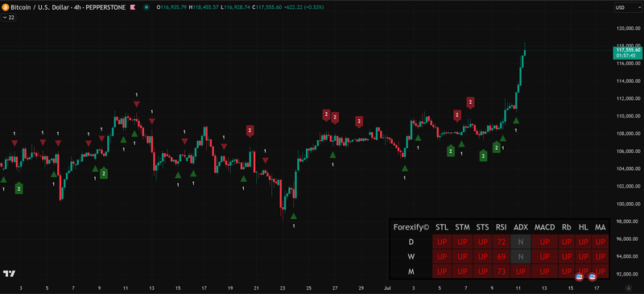644x294 pixels.
Task: Click the red '2' sell marker near date 21
Action: click(250, 130)
